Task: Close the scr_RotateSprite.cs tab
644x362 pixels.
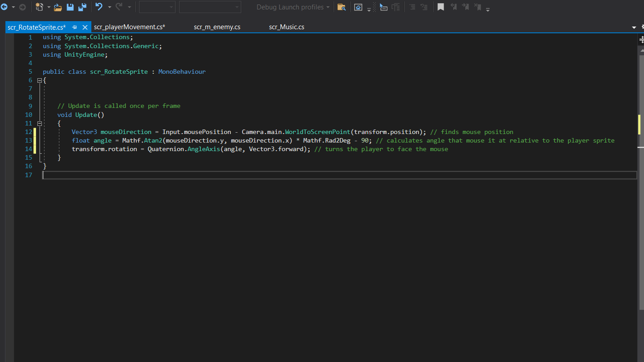Action: click(x=85, y=27)
